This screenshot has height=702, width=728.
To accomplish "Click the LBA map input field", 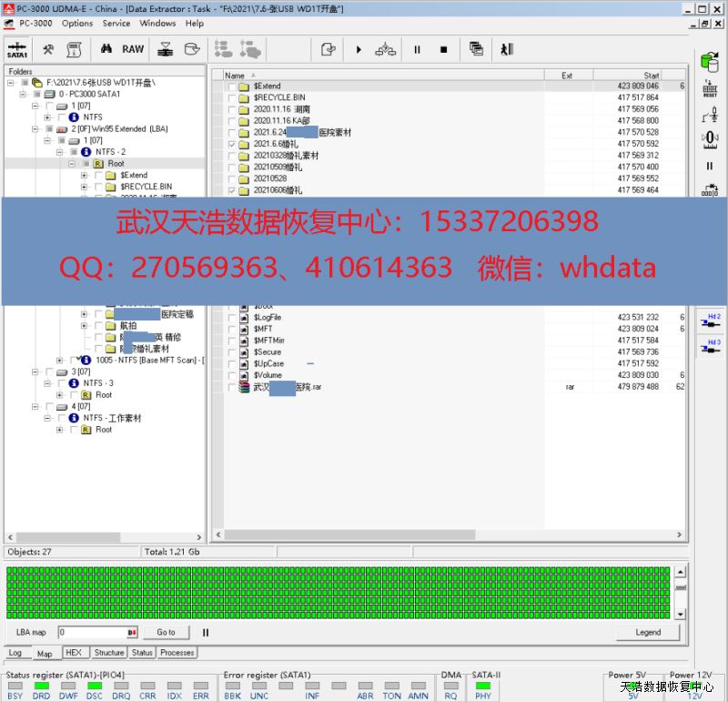I will [91, 633].
